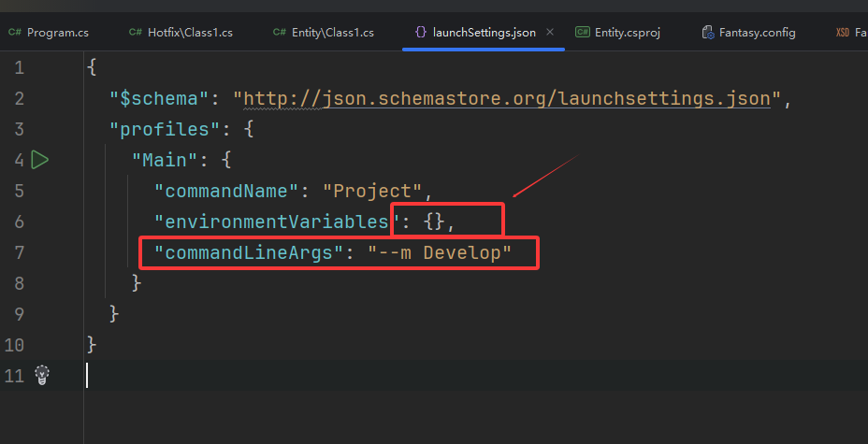
Task: Click the lightbulb quick-fix icon
Action: point(41,375)
